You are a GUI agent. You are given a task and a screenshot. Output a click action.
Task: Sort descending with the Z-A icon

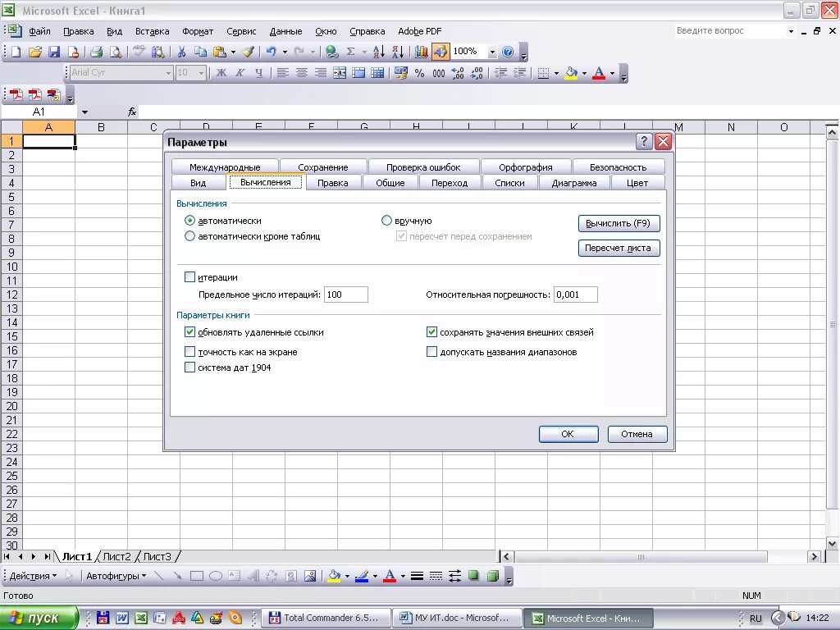pos(398,52)
